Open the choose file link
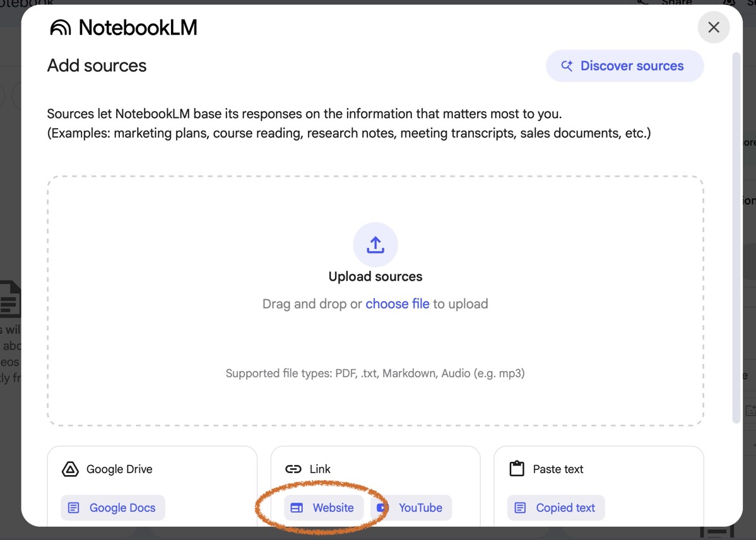756x540 pixels. [x=398, y=304]
